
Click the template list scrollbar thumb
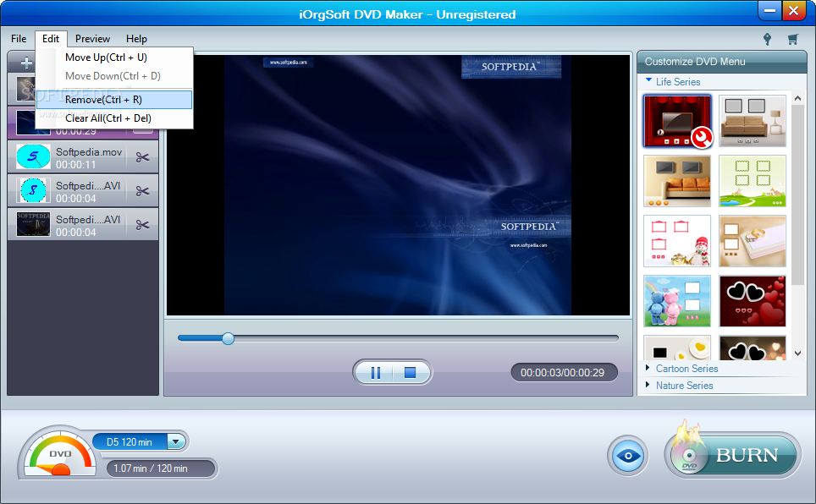[797, 195]
